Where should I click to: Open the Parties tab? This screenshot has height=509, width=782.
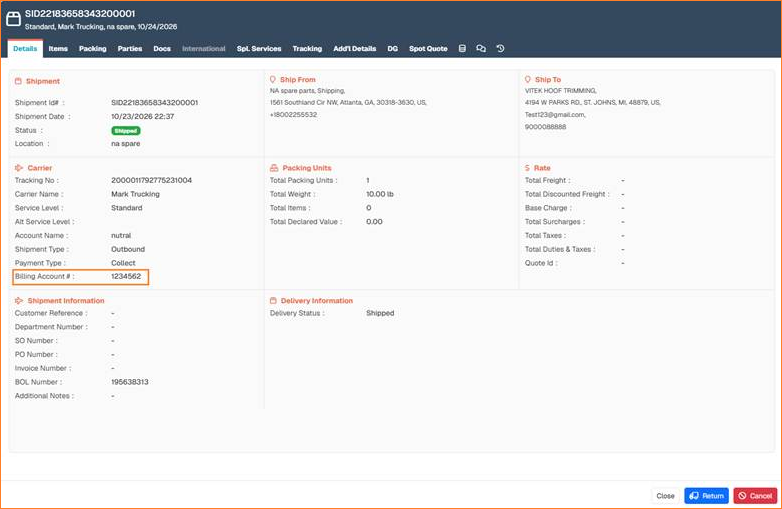(x=130, y=49)
